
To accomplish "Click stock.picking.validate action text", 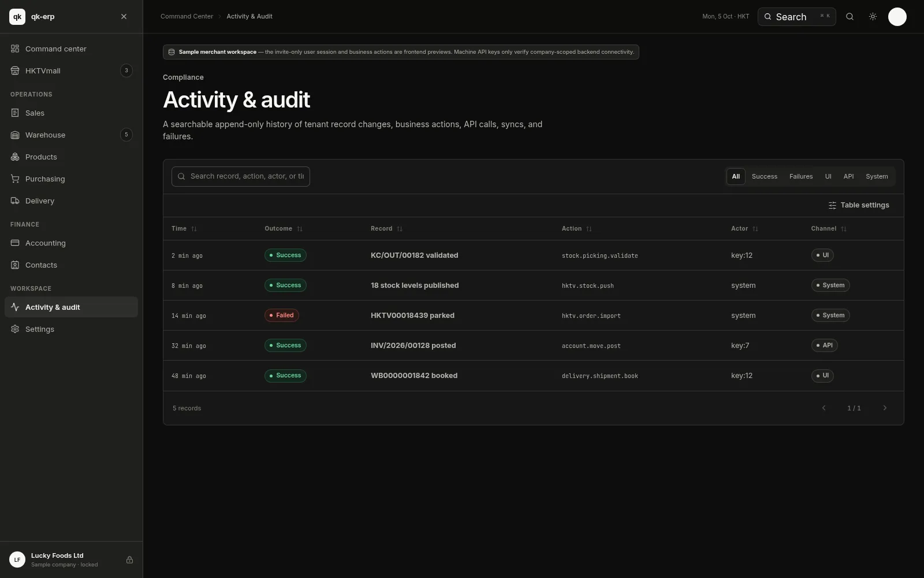I will point(600,255).
